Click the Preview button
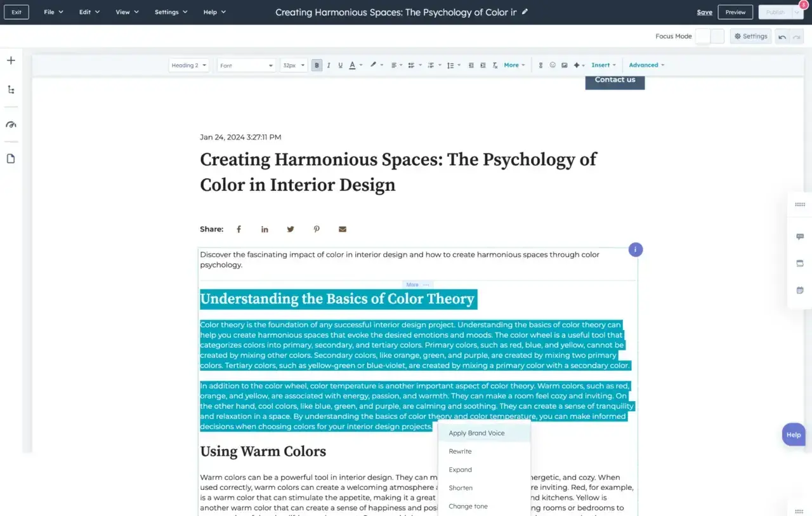This screenshot has width=812, height=516. coord(735,12)
